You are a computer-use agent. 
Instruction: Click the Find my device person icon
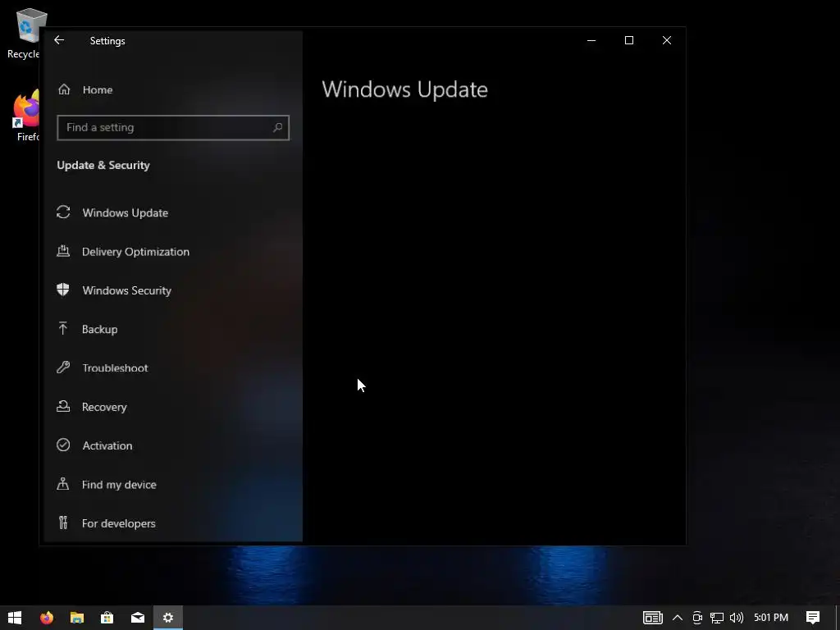(x=63, y=484)
